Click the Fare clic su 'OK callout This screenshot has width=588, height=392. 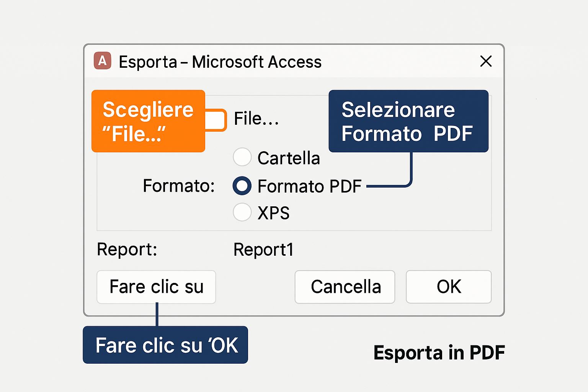165,345
